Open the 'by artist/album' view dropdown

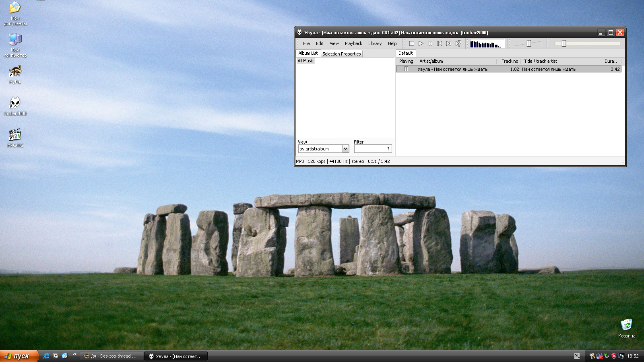coord(345,149)
